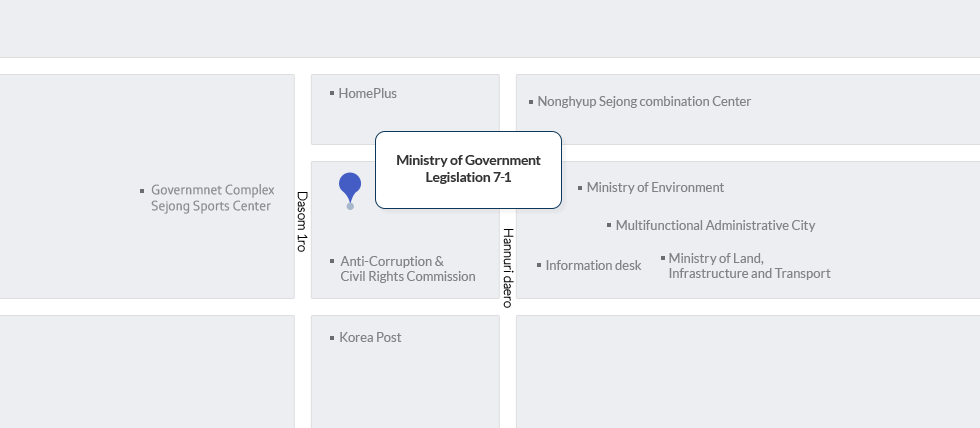Select the HomePlus map label

[x=368, y=94]
